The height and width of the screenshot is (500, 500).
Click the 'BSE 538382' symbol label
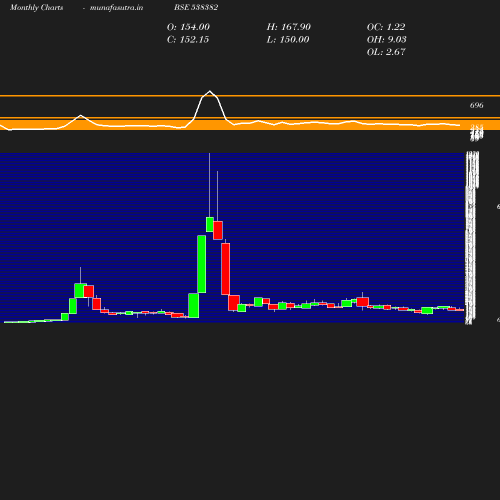click(x=196, y=7)
